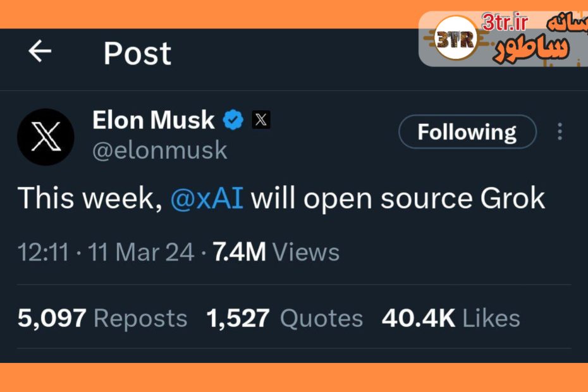Show the 1,527 Quotes list

(x=285, y=318)
